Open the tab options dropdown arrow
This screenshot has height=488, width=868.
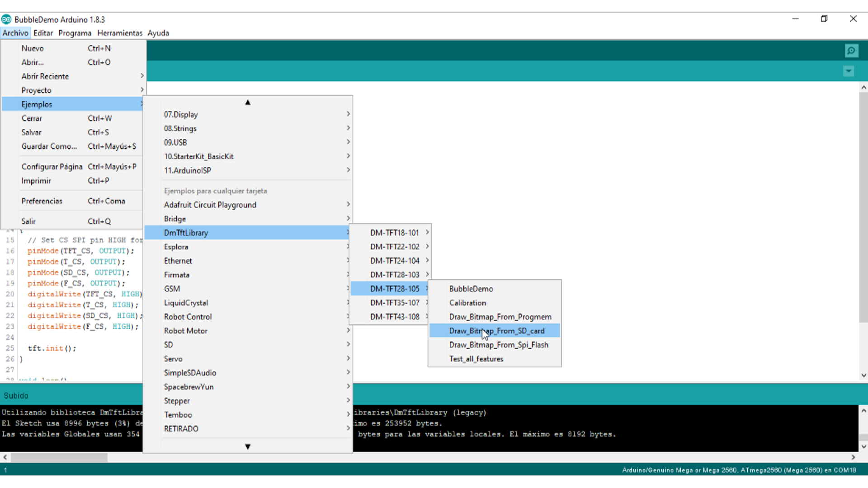[x=849, y=71]
